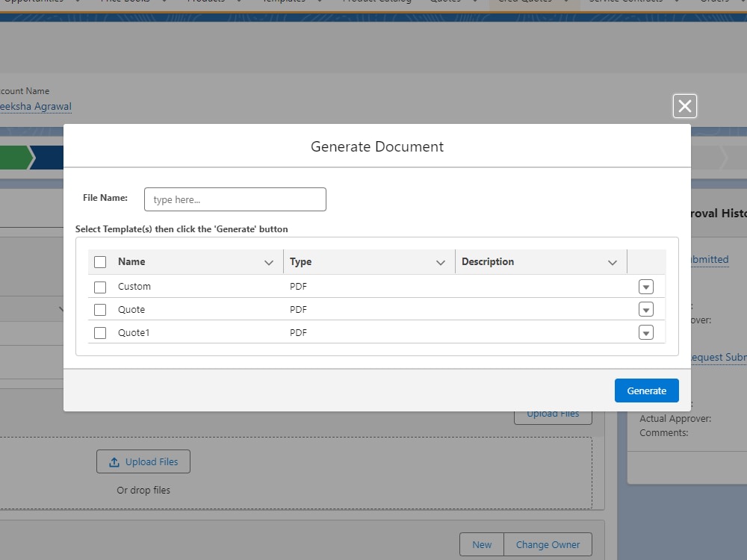Check the Quote1 template checkbox
The width and height of the screenshot is (747, 560).
click(100, 333)
